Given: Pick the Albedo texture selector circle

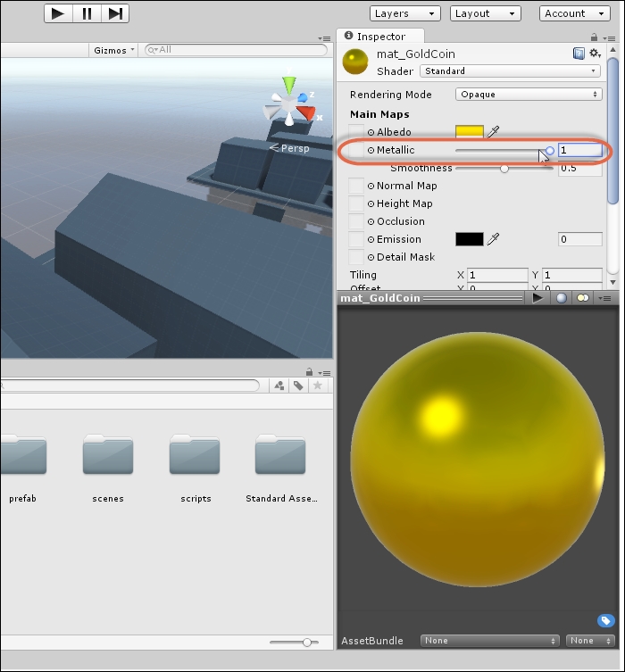Looking at the screenshot, I should click(x=371, y=132).
